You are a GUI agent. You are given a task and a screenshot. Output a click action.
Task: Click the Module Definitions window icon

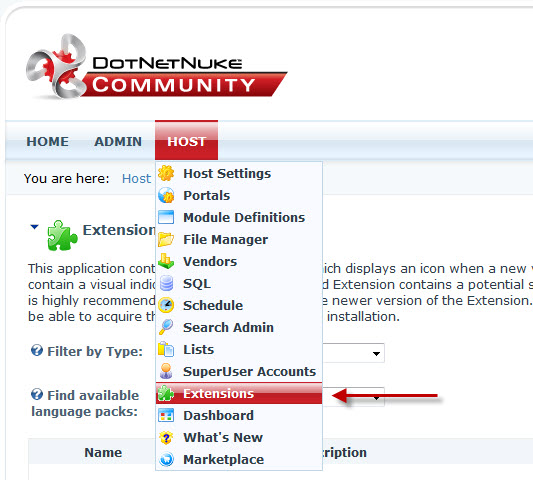(x=166, y=217)
